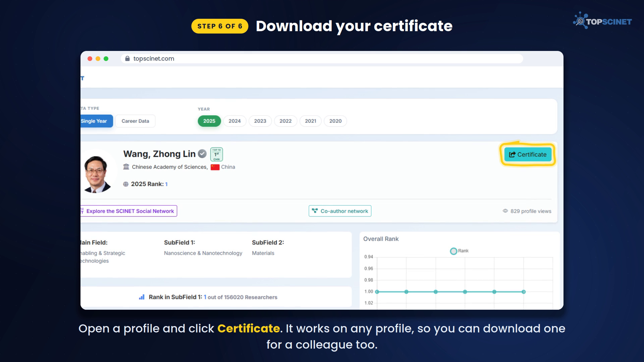Click the Overall Rank chart title
The height and width of the screenshot is (362, 644).
click(x=381, y=239)
